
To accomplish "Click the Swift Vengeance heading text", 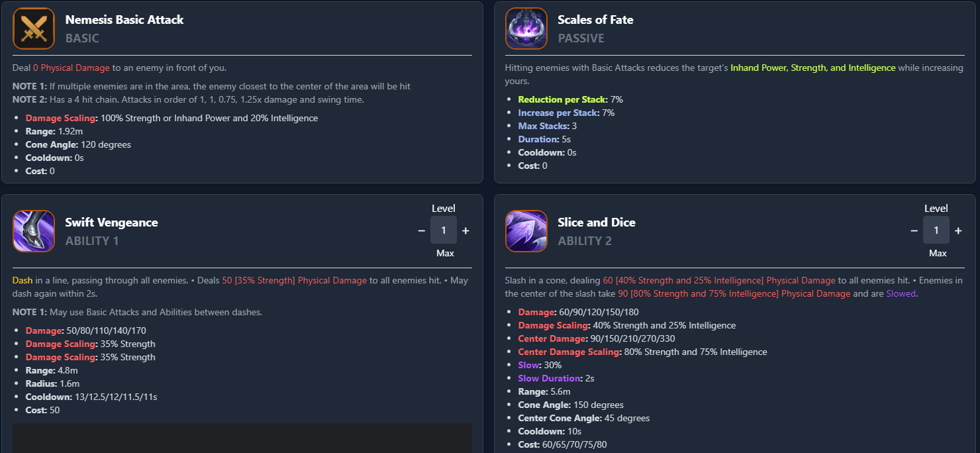I will [x=111, y=223].
